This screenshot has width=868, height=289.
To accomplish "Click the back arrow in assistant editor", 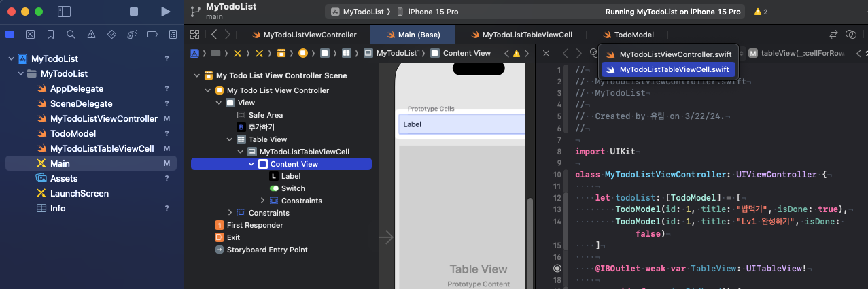I will pos(564,53).
